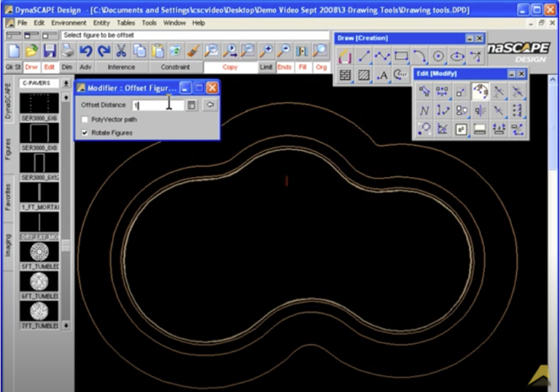The height and width of the screenshot is (392, 560).
Task: Toggle the Drw toolbar button
Action: [x=31, y=67]
